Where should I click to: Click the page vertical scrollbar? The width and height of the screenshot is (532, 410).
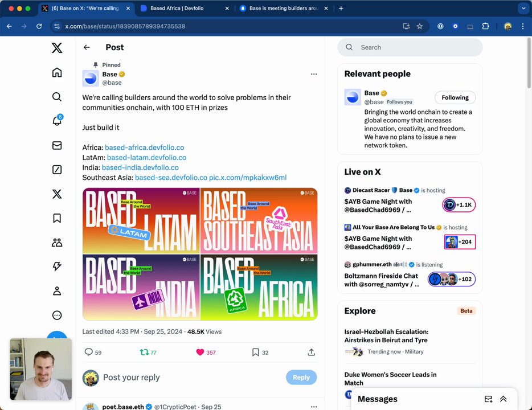point(529,63)
